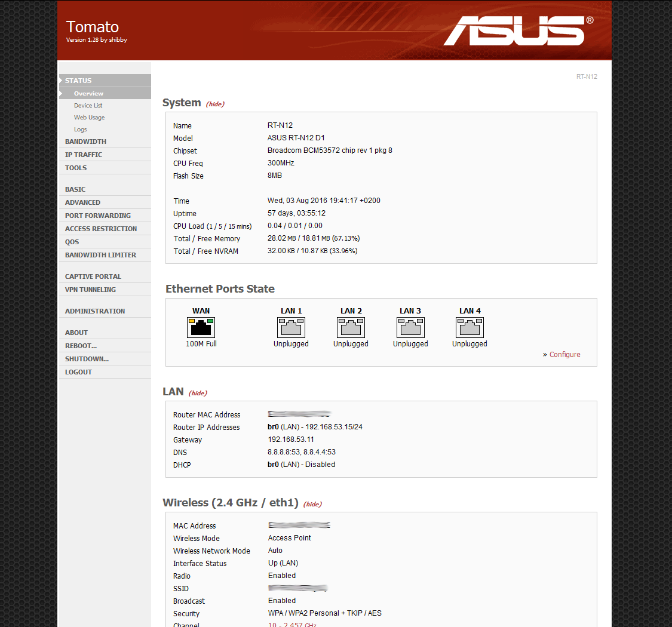Click the uptime value 57 days

pos(296,213)
